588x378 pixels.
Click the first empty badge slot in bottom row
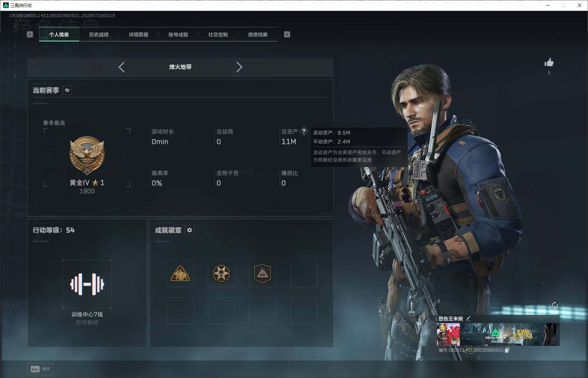click(180, 311)
